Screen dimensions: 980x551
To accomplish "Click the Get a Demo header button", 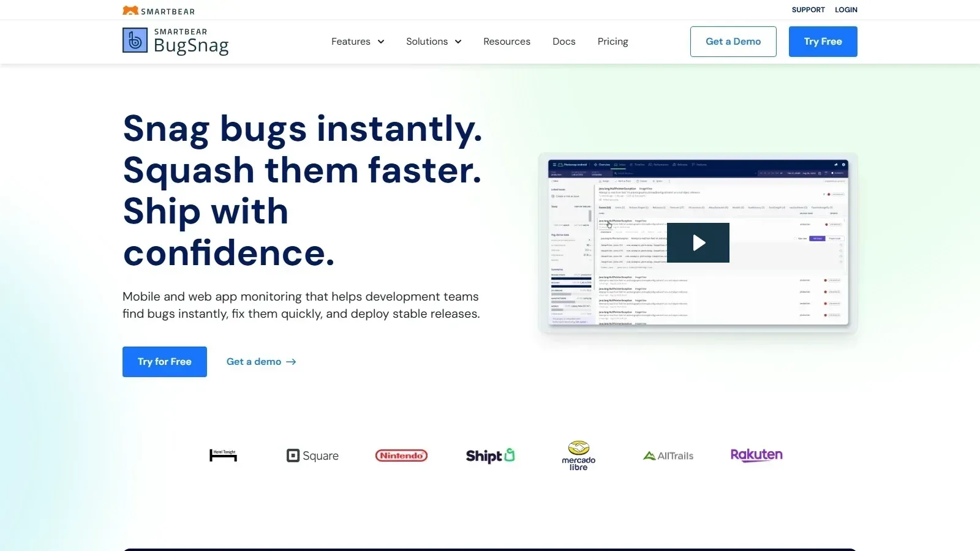I will pos(733,42).
